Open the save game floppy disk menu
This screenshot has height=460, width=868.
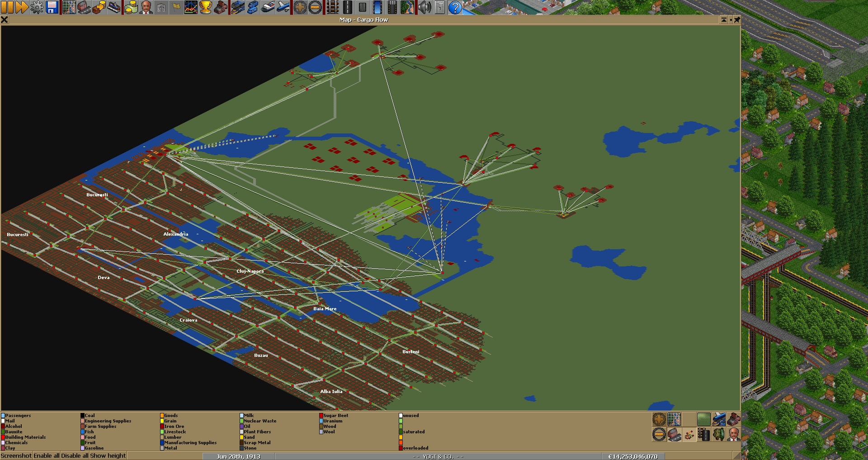52,7
